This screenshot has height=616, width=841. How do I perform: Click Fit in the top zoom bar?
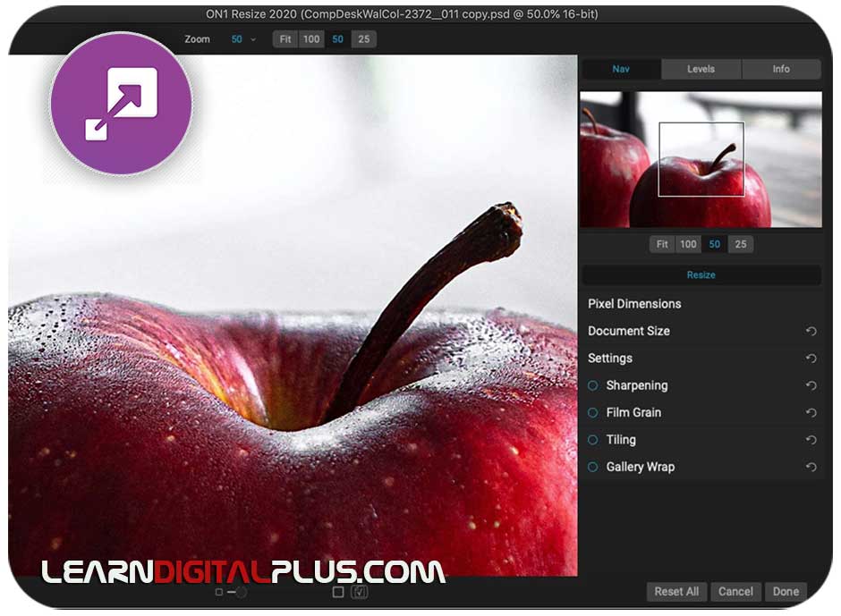tap(285, 39)
